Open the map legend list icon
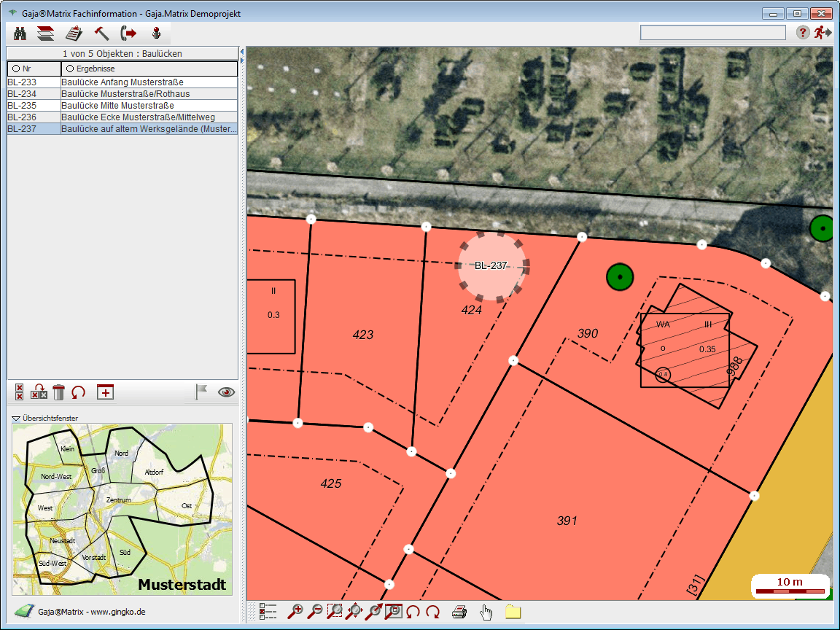 pyautogui.click(x=268, y=612)
